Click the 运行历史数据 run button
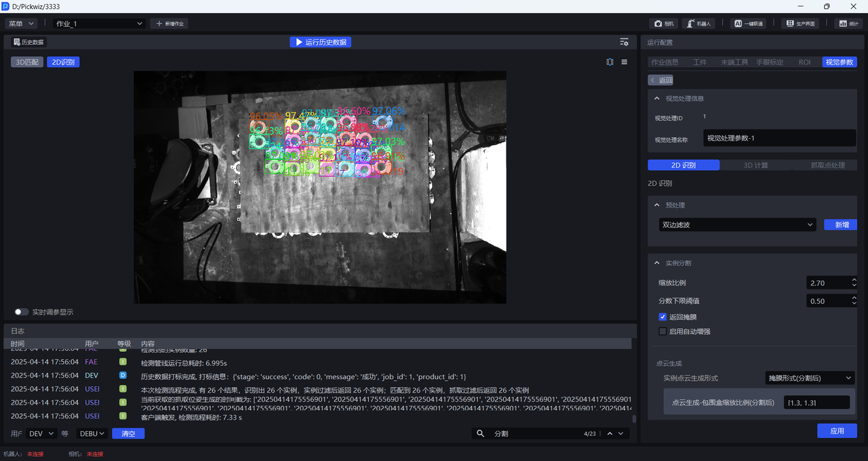This screenshot has height=461, width=868. [320, 42]
